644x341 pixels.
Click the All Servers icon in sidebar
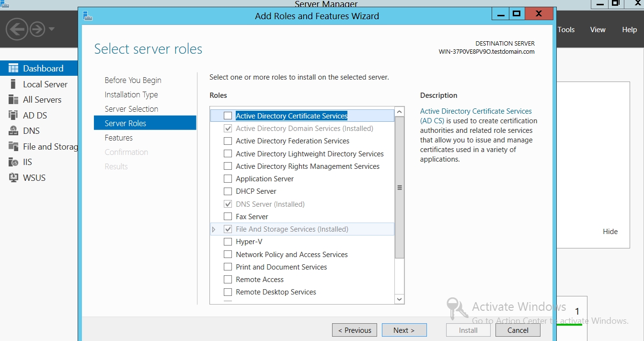[13, 100]
